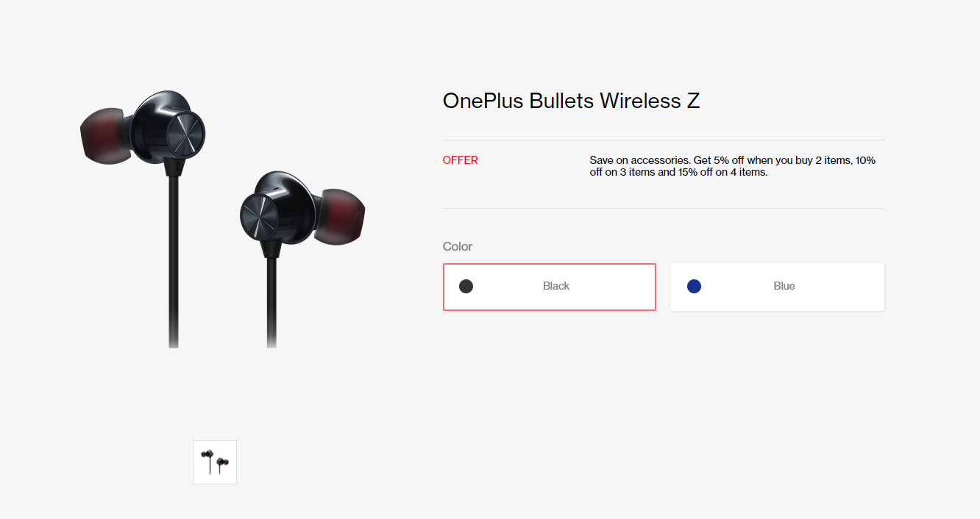Screen dimensions: 980x519
Task: Click the left earbud's magnetic end cap
Action: tap(185, 135)
